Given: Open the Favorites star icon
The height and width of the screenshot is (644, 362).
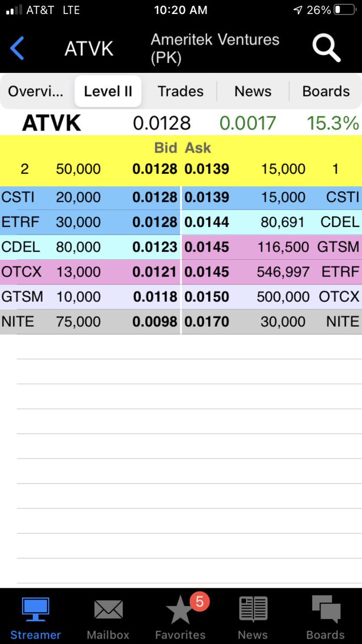Looking at the screenshot, I should click(180, 610).
